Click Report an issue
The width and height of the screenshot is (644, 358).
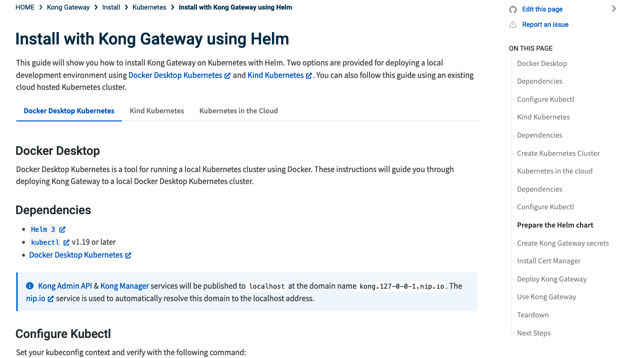pos(545,24)
